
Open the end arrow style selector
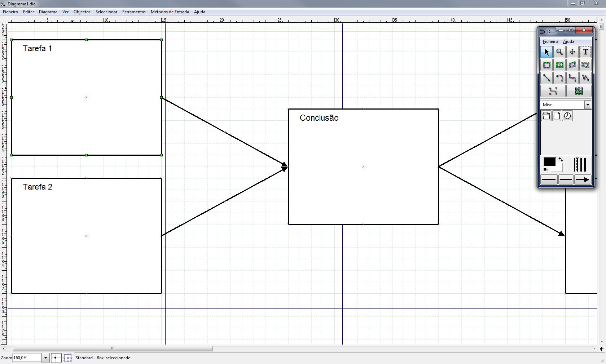pos(583,179)
